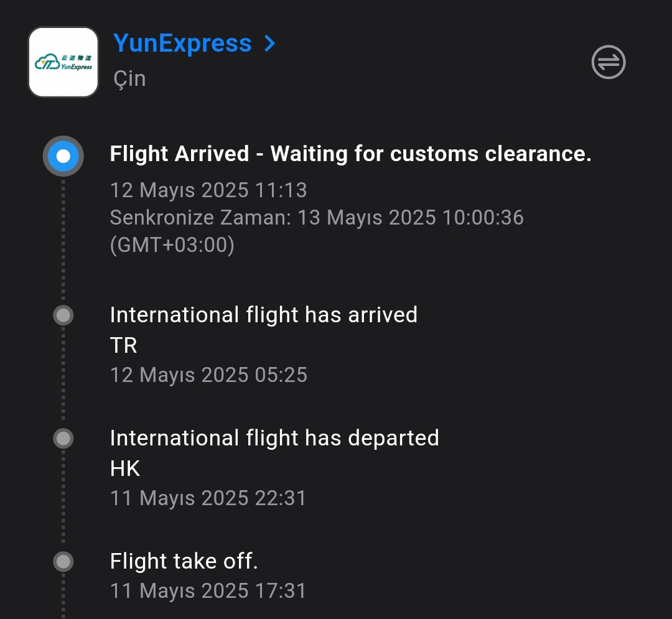The image size is (672, 619).
Task: Tap the Çin country label
Action: (x=129, y=79)
